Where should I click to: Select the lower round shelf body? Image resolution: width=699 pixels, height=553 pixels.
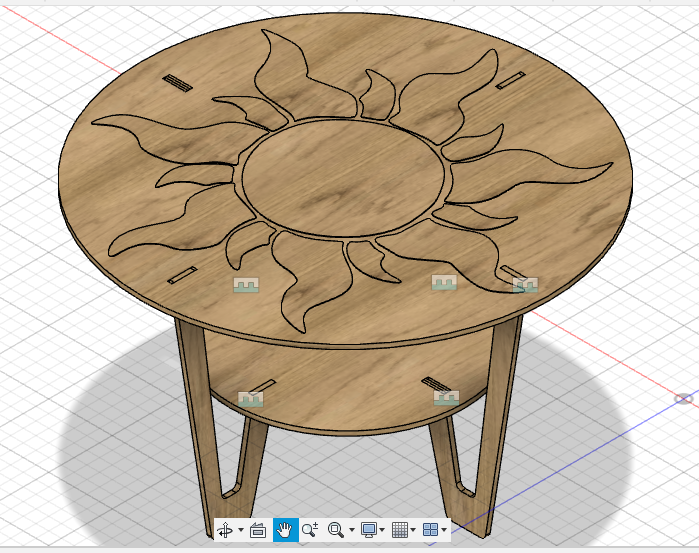click(x=348, y=384)
